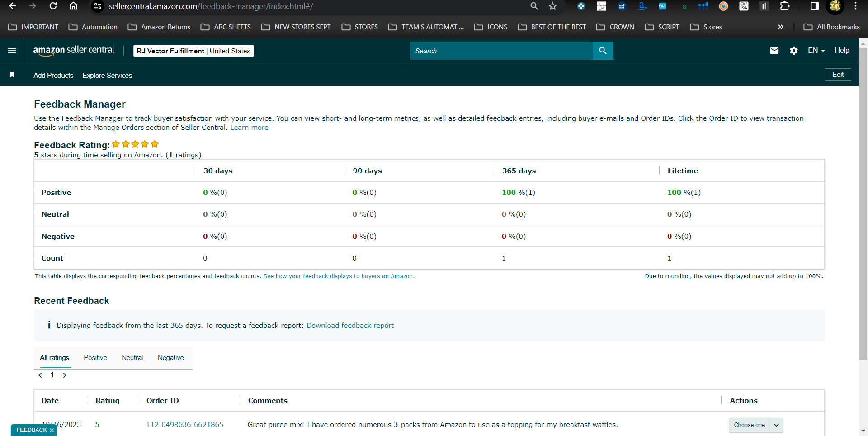This screenshot has width=868, height=436.
Task: Open the orange circle extension icon
Action: click(x=723, y=6)
